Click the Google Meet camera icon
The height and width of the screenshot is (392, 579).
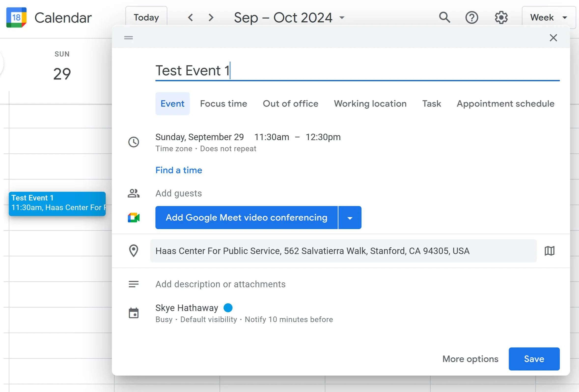coord(134,218)
